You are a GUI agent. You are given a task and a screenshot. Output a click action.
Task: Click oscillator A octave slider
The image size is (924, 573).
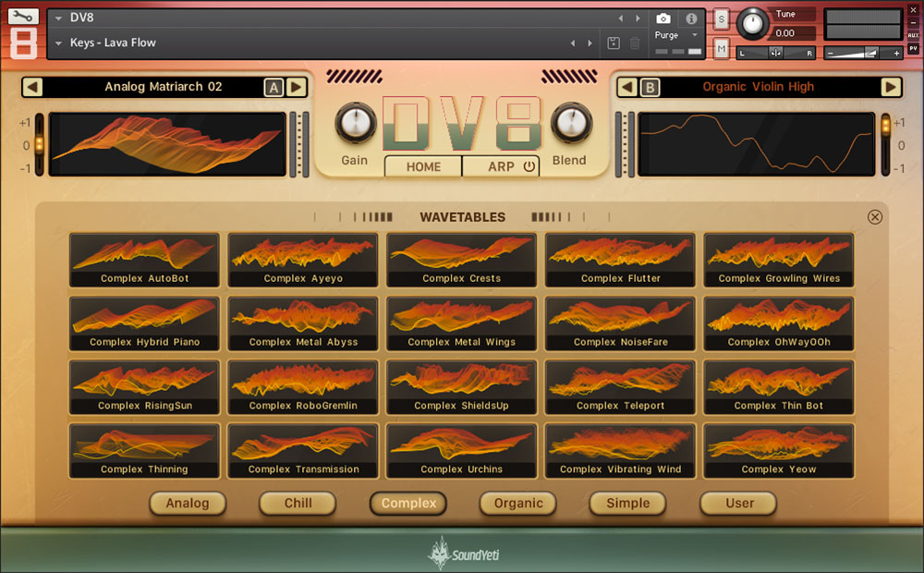pos(39,145)
